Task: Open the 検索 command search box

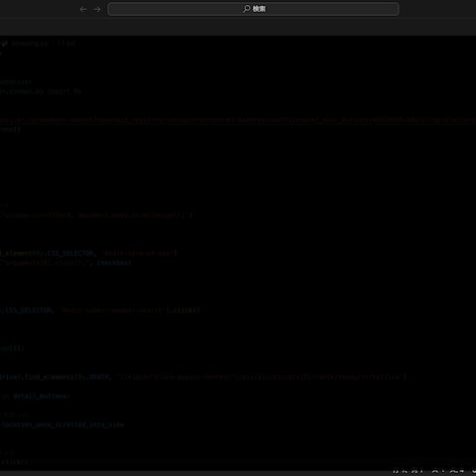Action: click(253, 9)
